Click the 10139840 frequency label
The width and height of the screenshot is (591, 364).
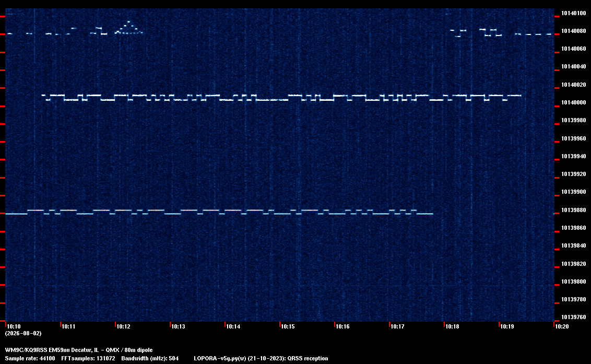[x=573, y=245]
